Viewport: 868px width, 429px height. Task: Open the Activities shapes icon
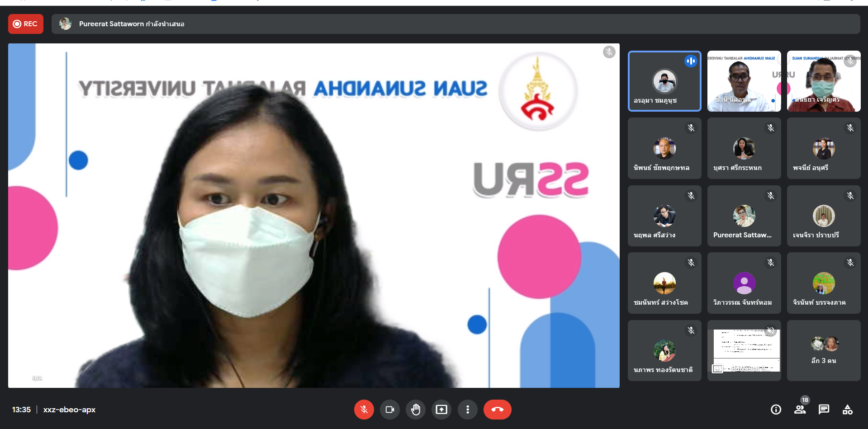(x=848, y=410)
